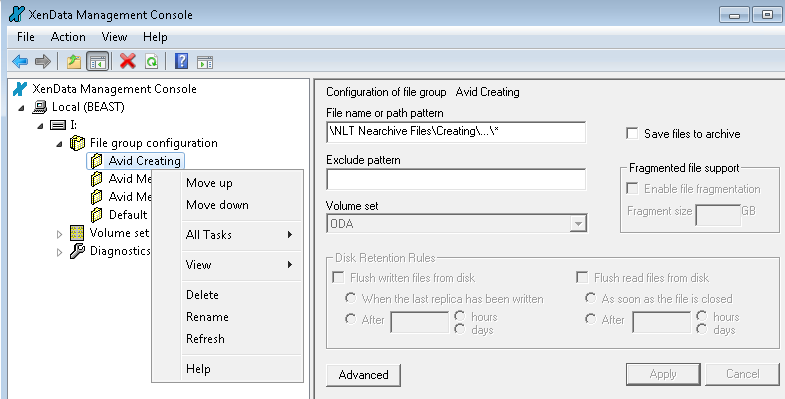The width and height of the screenshot is (785, 399).
Task: Open the blue question mark Help icon
Action: 181,62
